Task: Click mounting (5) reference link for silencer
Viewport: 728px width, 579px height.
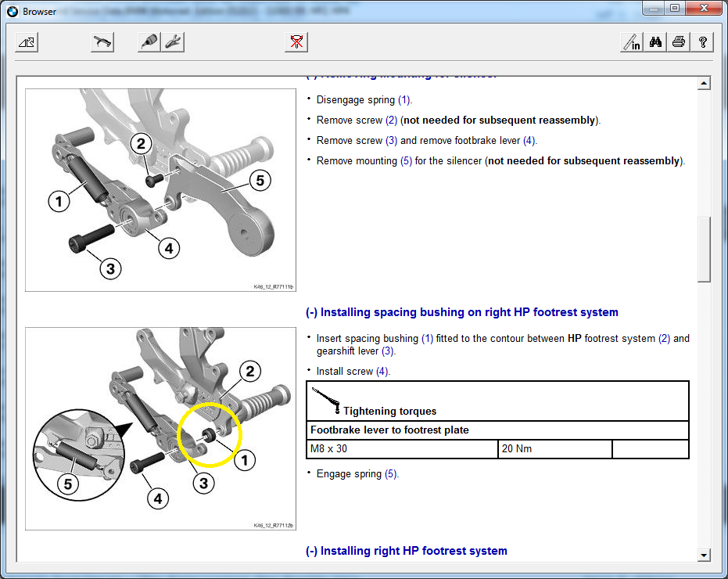Action: point(406,161)
